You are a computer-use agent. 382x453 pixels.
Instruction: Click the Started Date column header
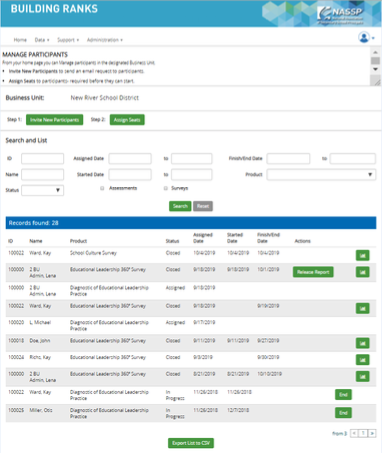click(235, 238)
